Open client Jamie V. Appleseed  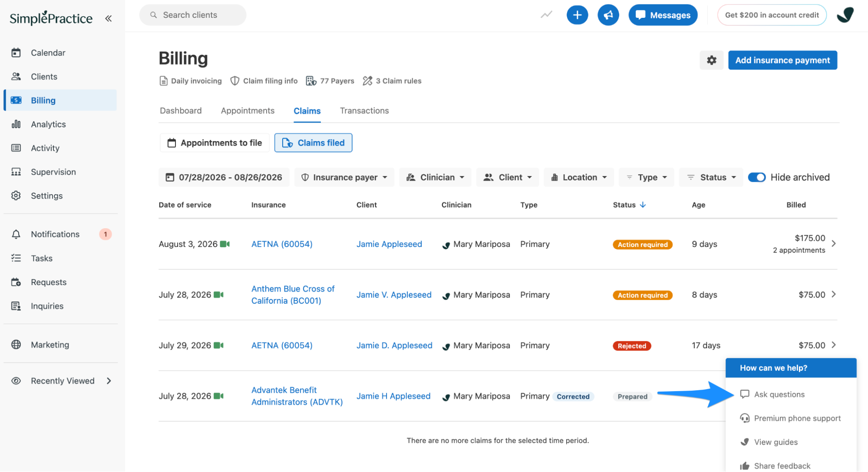click(394, 295)
